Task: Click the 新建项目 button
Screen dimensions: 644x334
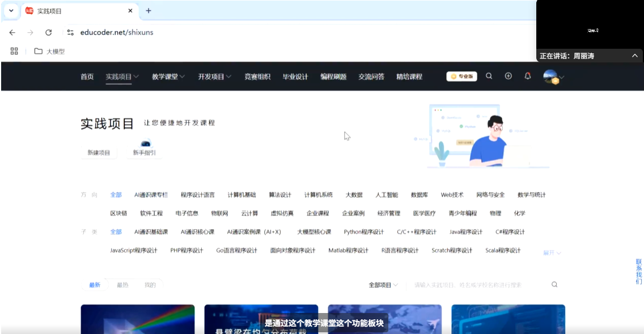Action: [x=99, y=153]
